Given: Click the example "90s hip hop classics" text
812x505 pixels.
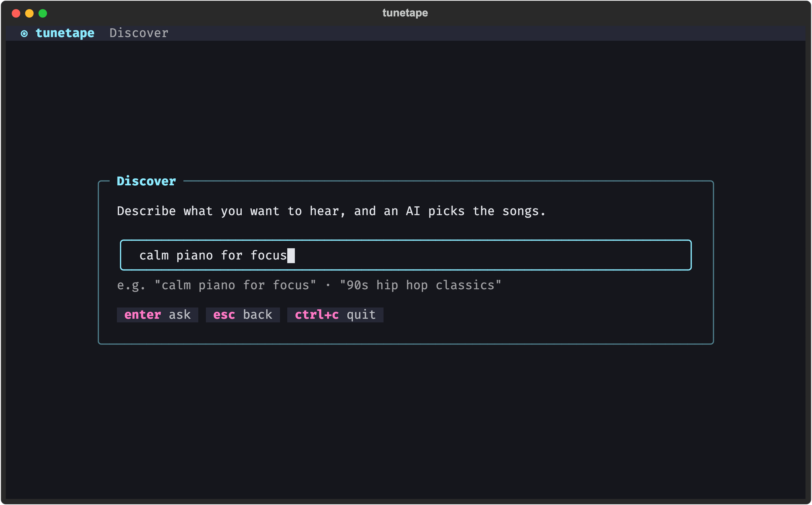Looking at the screenshot, I should click(421, 285).
